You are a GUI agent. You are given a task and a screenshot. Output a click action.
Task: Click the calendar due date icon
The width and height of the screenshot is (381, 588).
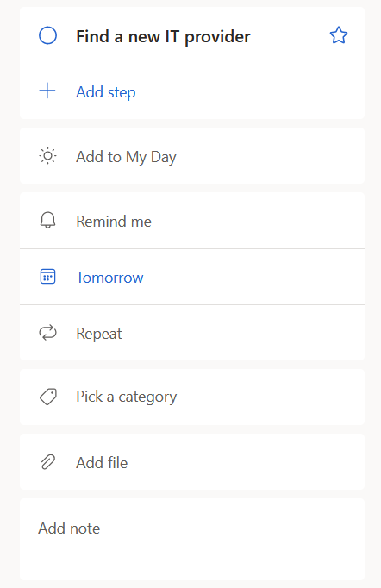pyautogui.click(x=47, y=277)
